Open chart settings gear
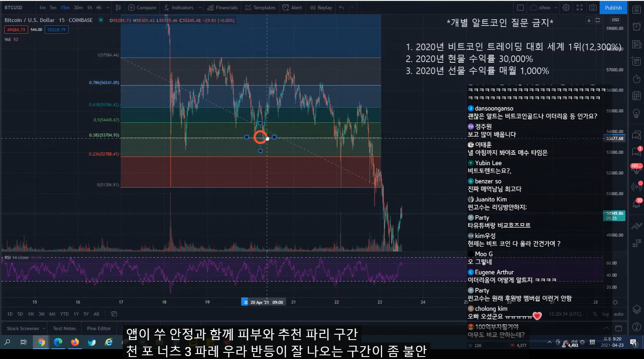Screen dimensions: 644x359 [566, 7]
